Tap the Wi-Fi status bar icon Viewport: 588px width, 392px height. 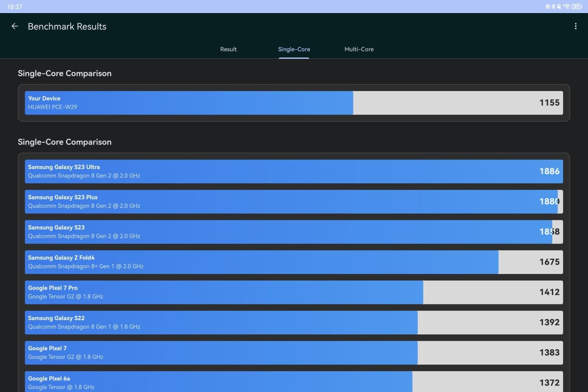point(566,7)
